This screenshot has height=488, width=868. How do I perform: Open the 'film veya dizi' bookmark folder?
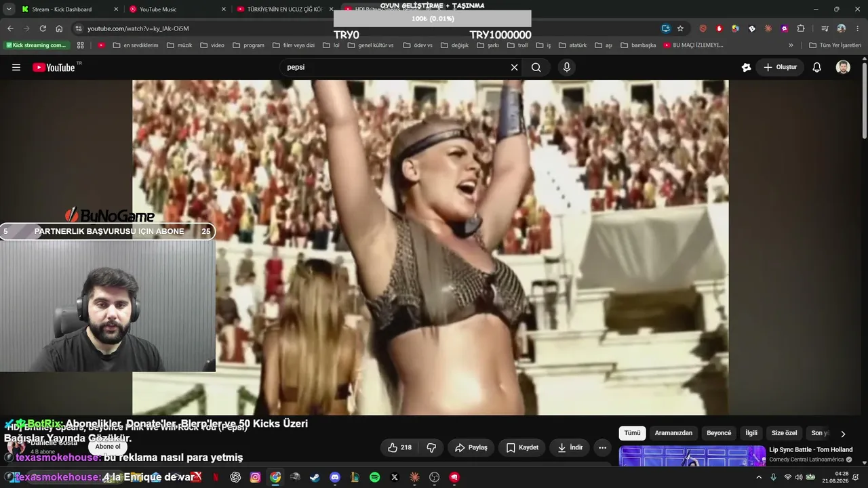pyautogui.click(x=294, y=45)
